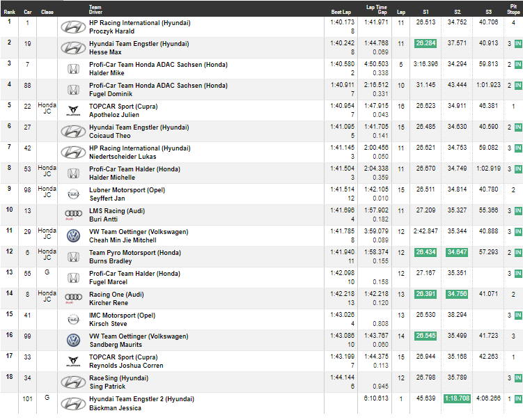Select driver name Cheah Min Jie Mitchell
The height and width of the screenshot is (420, 523).
pos(123,240)
